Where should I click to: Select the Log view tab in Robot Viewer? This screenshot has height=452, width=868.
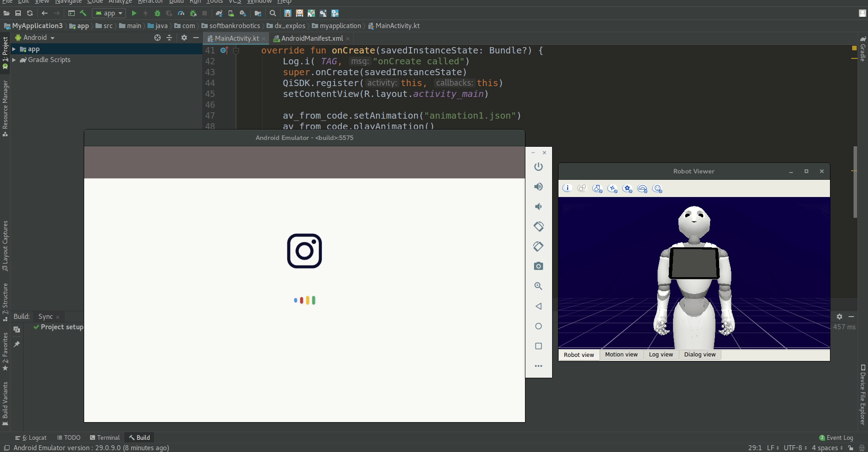[x=661, y=355]
